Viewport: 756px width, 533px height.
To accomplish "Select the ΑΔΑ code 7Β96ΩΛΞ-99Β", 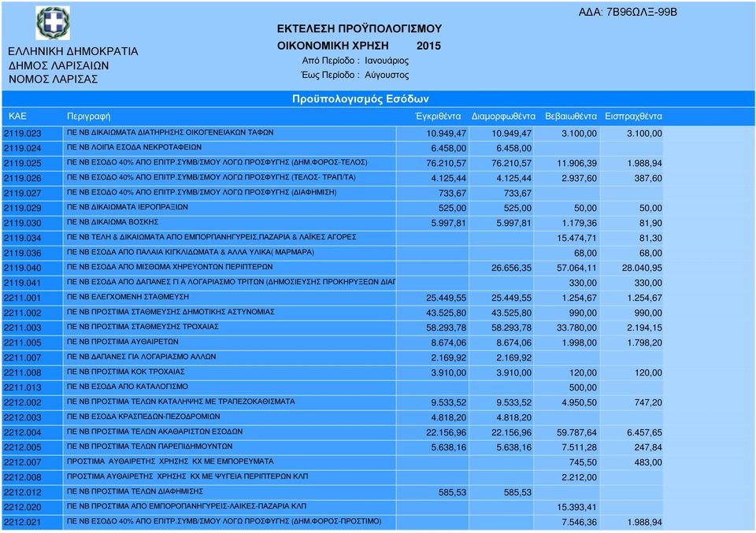I will 642,13.
